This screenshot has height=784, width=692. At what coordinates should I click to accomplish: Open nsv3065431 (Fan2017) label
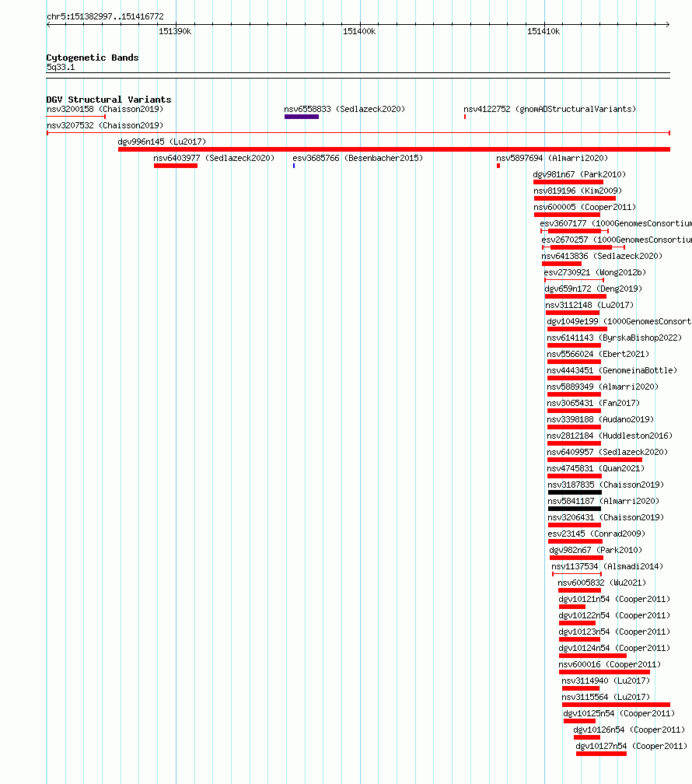tap(593, 403)
